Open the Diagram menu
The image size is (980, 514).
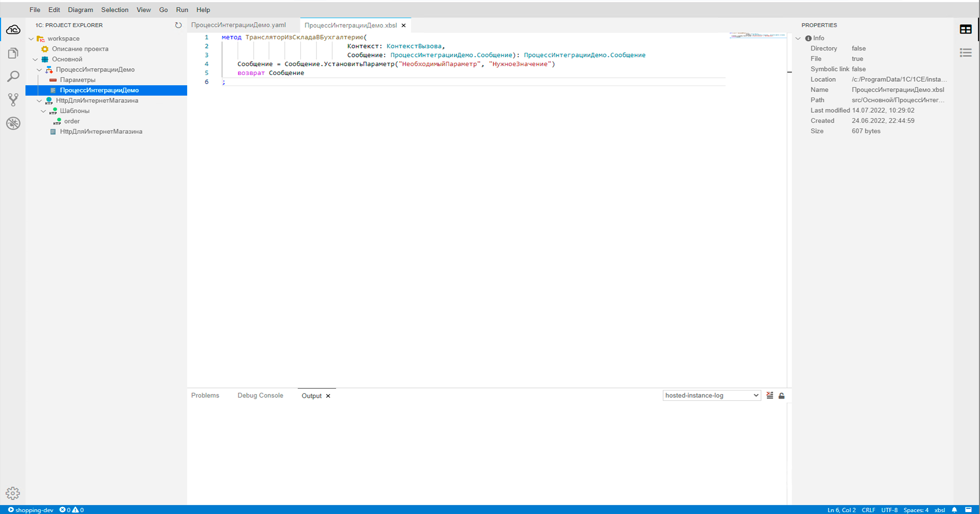coord(80,10)
